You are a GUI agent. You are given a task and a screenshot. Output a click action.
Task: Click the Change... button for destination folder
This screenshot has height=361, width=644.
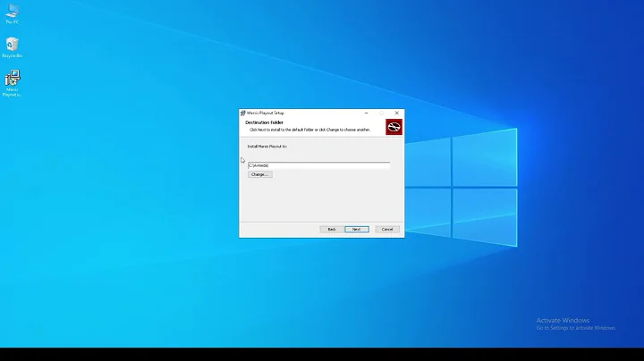pyautogui.click(x=260, y=174)
